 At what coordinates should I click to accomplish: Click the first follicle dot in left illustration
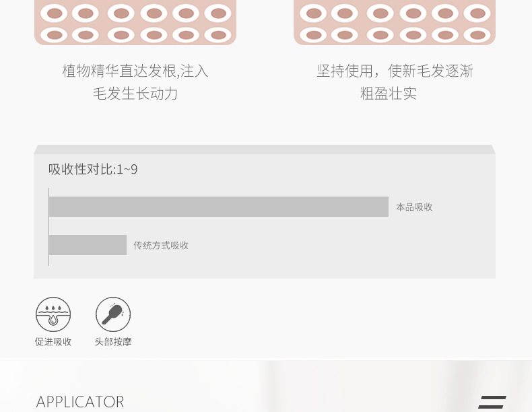click(55, 13)
